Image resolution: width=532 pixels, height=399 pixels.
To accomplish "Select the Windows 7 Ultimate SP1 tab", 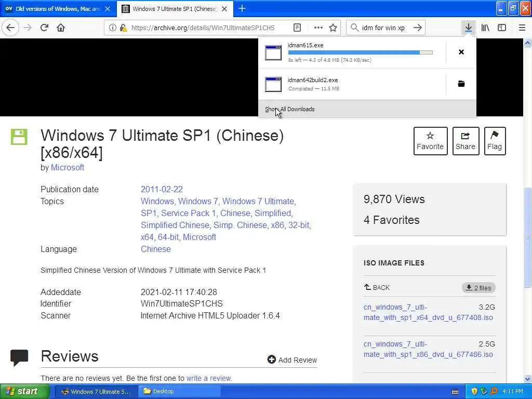I will pyautogui.click(x=175, y=9).
